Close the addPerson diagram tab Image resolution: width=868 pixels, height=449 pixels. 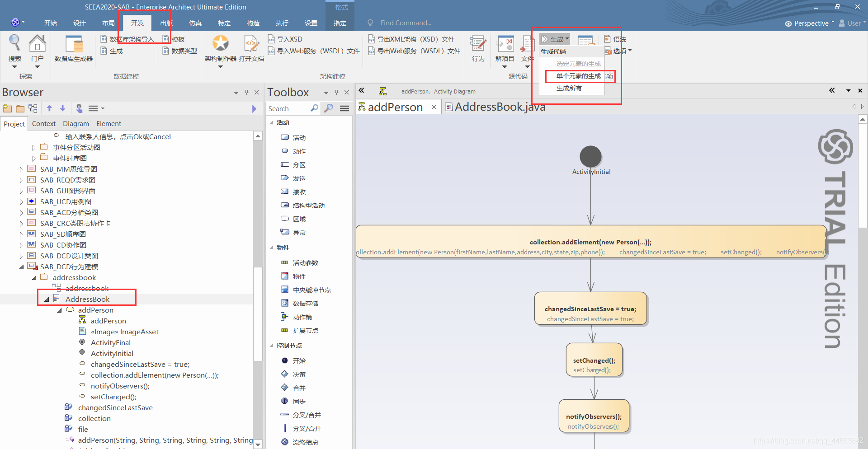(x=434, y=107)
